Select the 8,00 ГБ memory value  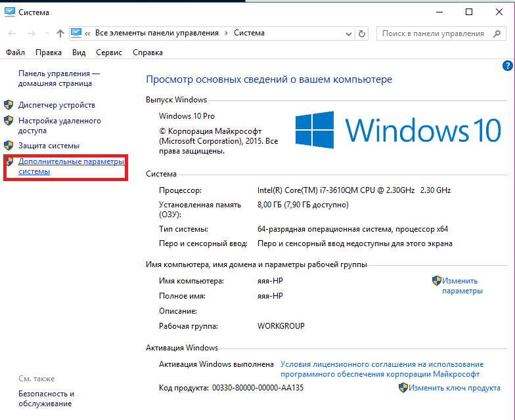tap(303, 205)
